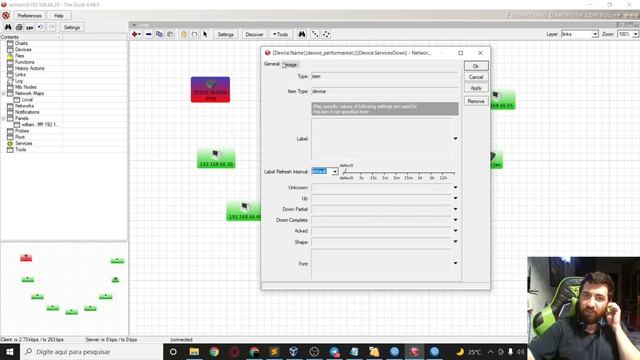Screen dimensions: 640x360
Task: Switch to the General tab in dialog
Action: pos(271,64)
